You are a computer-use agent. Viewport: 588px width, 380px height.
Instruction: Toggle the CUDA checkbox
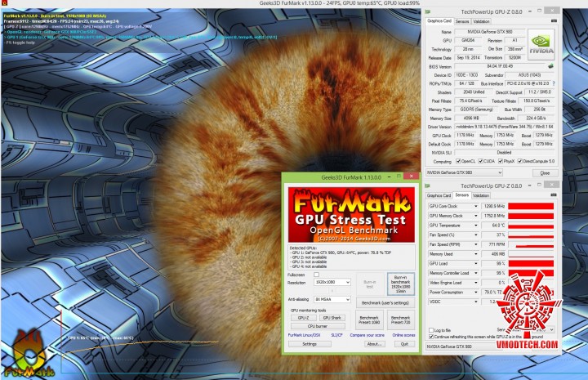pyautogui.click(x=481, y=161)
